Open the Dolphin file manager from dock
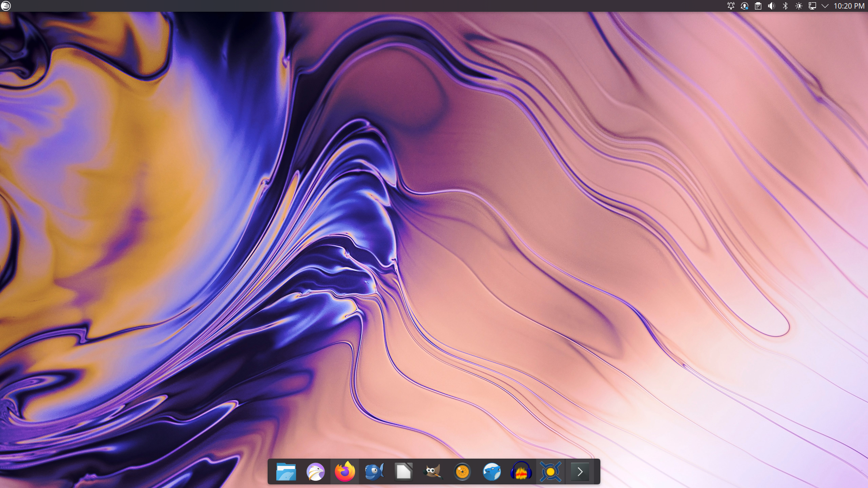The image size is (868, 488). 286,472
